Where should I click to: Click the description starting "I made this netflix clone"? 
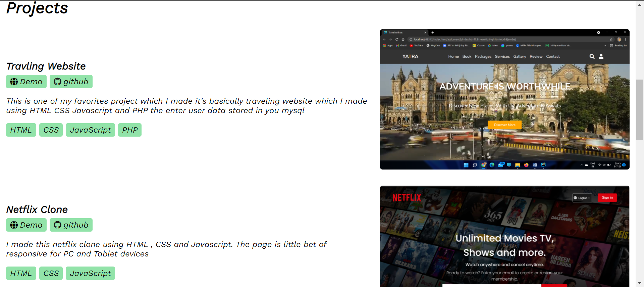(x=166, y=249)
